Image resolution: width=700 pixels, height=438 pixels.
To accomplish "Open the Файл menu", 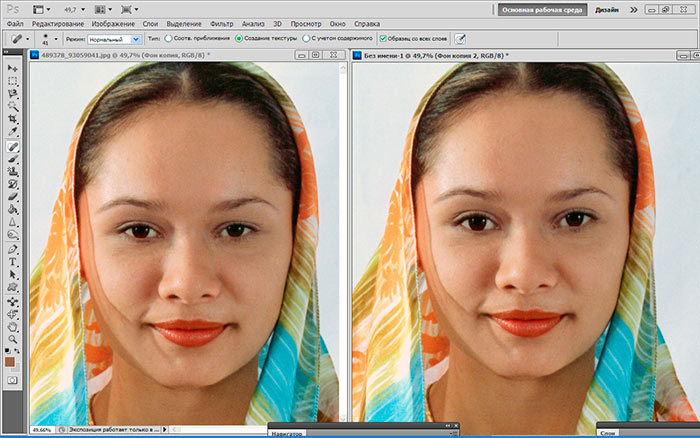I will pos(15,24).
